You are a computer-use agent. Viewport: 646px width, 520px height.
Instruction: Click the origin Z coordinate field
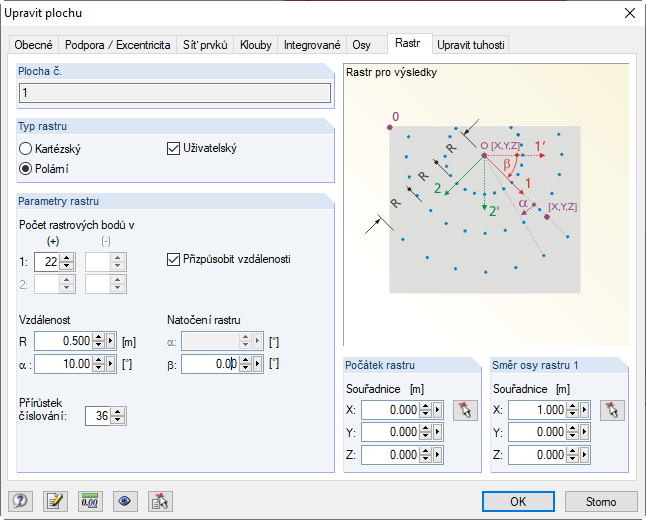[391, 455]
